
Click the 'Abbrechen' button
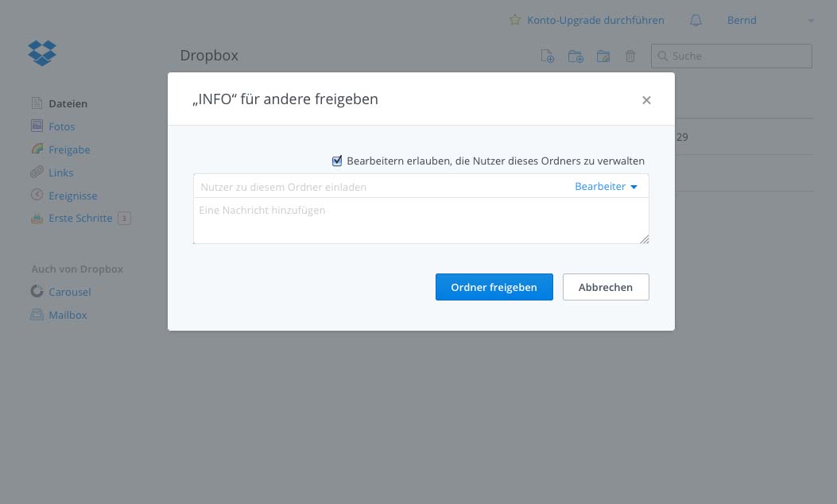click(605, 287)
